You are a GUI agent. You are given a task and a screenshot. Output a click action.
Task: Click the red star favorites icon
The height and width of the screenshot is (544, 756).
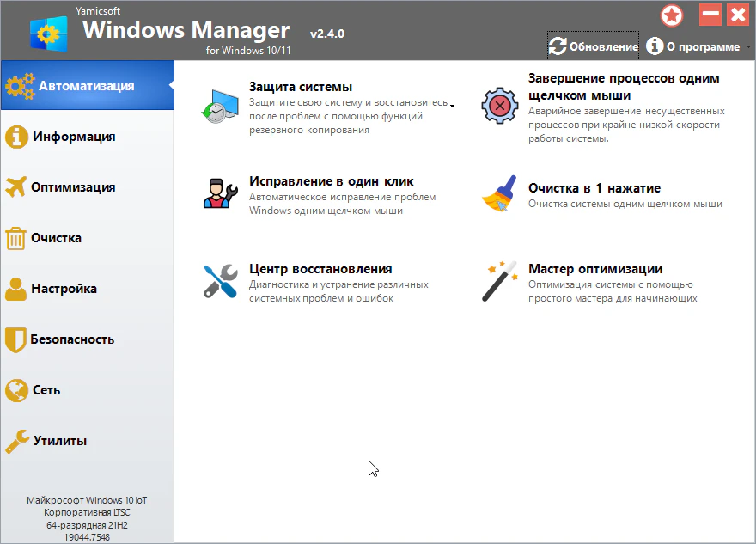coord(672,16)
